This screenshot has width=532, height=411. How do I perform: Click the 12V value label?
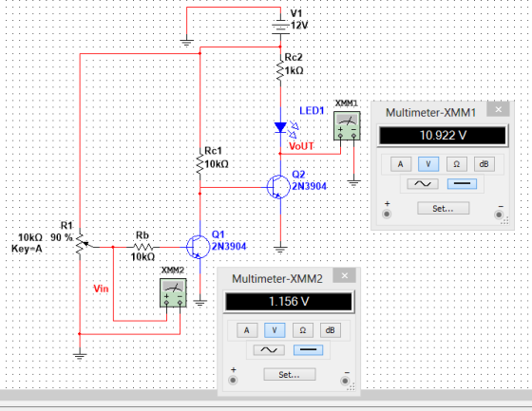(x=299, y=25)
